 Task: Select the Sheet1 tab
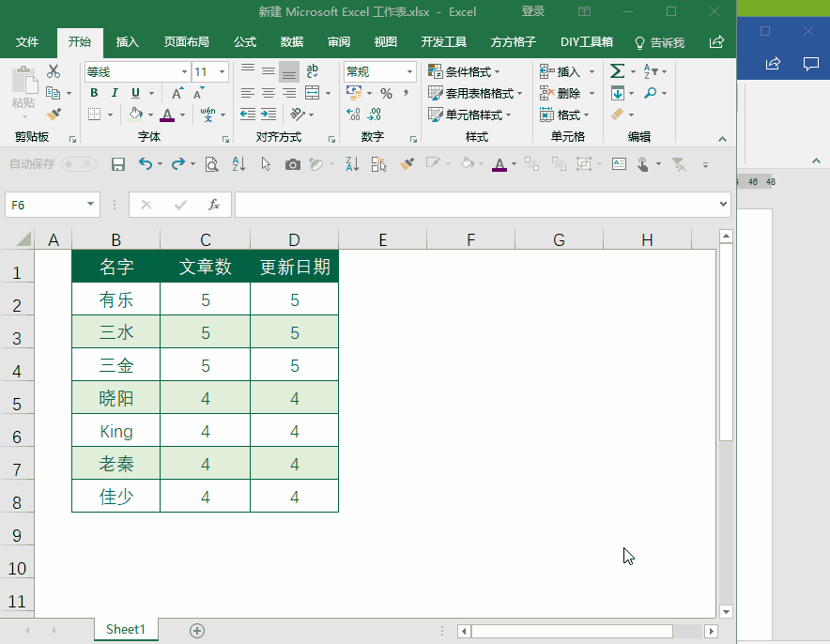(x=126, y=629)
